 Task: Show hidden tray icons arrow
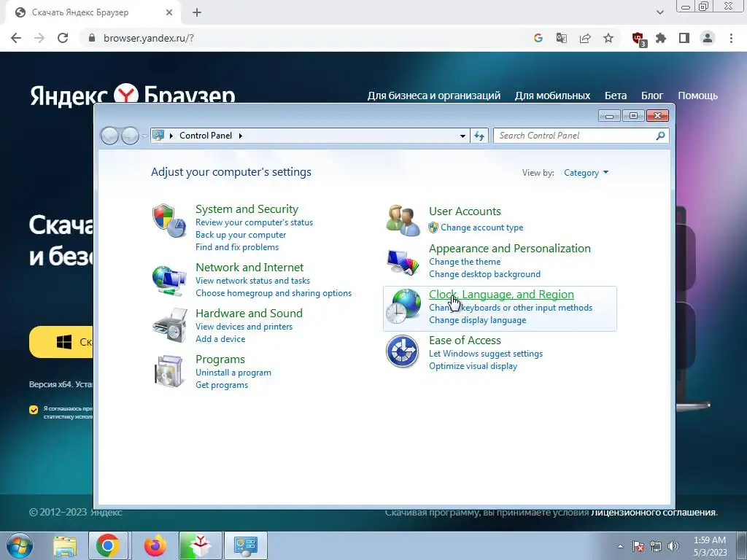620,546
